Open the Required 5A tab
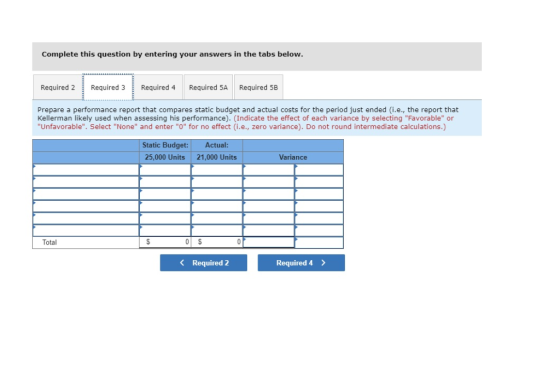 coord(208,87)
